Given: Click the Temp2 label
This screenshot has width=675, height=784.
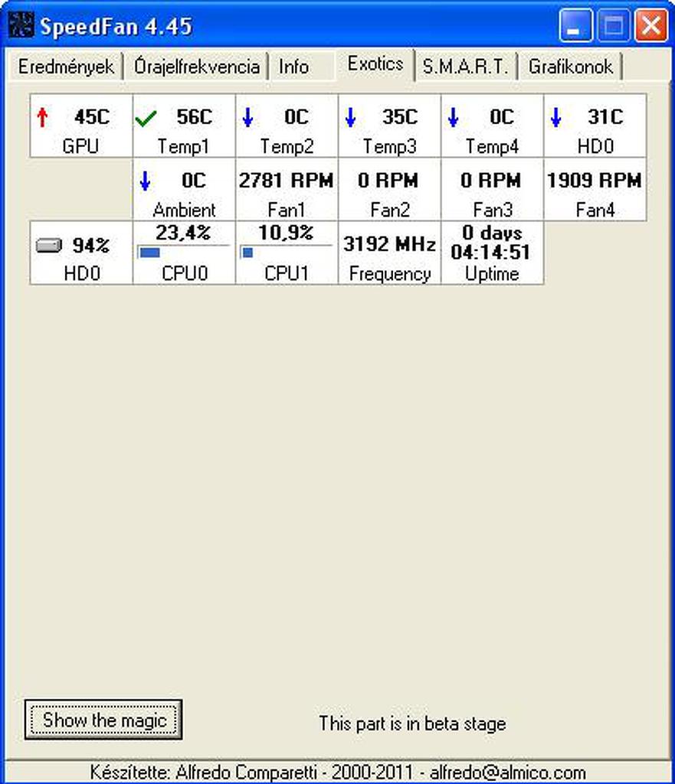Looking at the screenshot, I should (x=287, y=146).
